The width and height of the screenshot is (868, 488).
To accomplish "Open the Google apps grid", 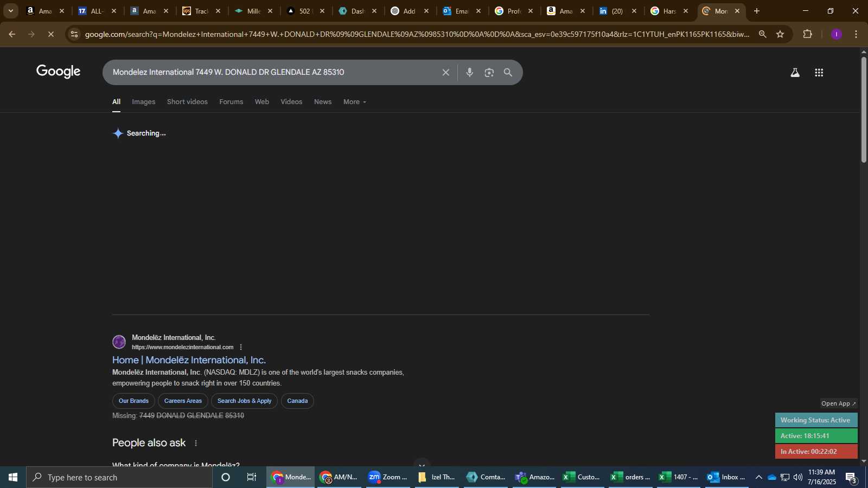I will click(819, 73).
